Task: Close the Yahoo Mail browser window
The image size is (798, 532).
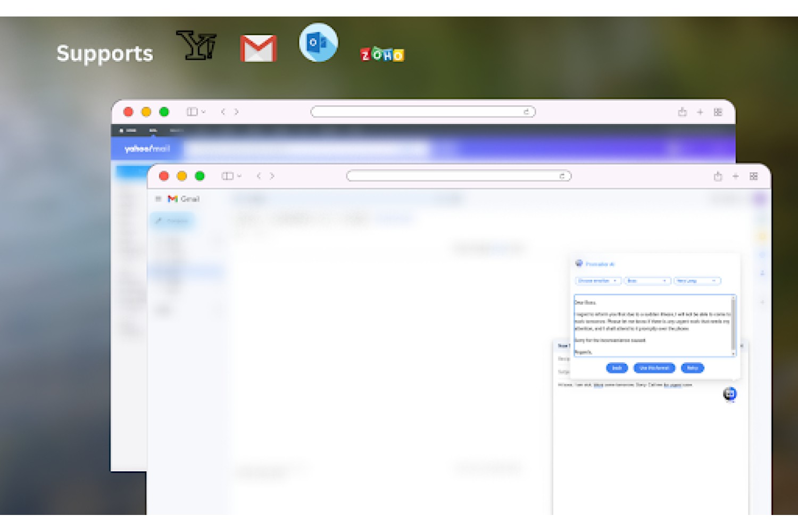Action: click(128, 112)
